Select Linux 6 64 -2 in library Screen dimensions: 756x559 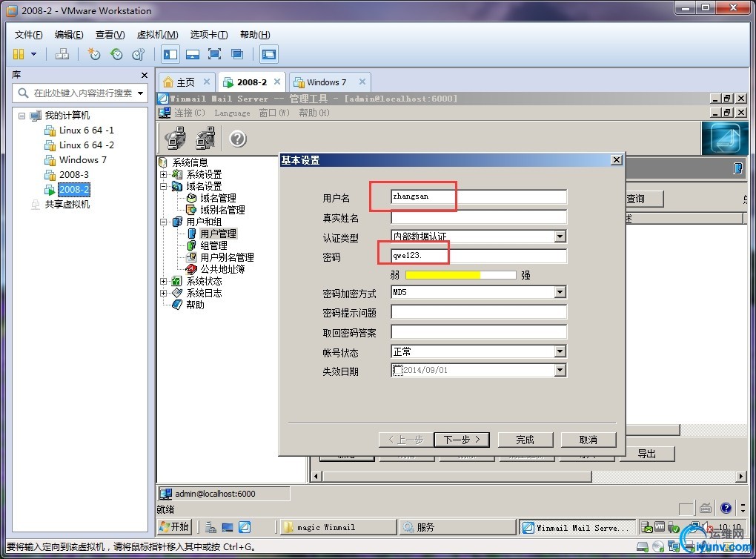point(86,145)
